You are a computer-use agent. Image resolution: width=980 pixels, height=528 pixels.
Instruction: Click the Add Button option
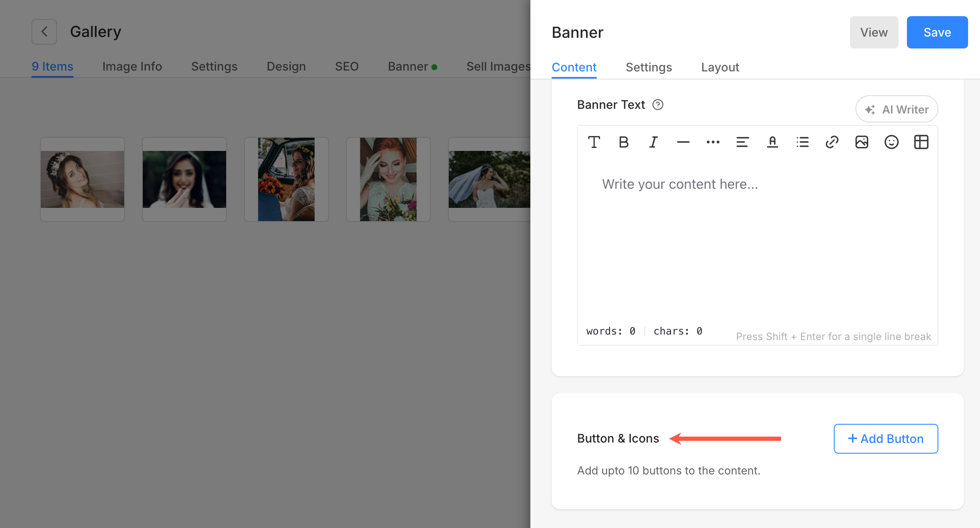[x=886, y=438]
